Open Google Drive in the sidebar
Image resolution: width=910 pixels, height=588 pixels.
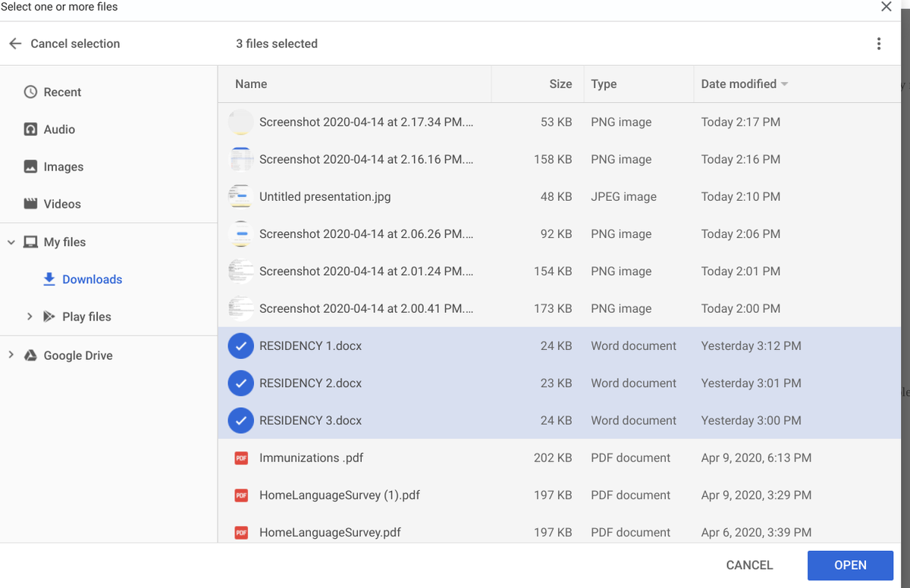click(x=78, y=355)
